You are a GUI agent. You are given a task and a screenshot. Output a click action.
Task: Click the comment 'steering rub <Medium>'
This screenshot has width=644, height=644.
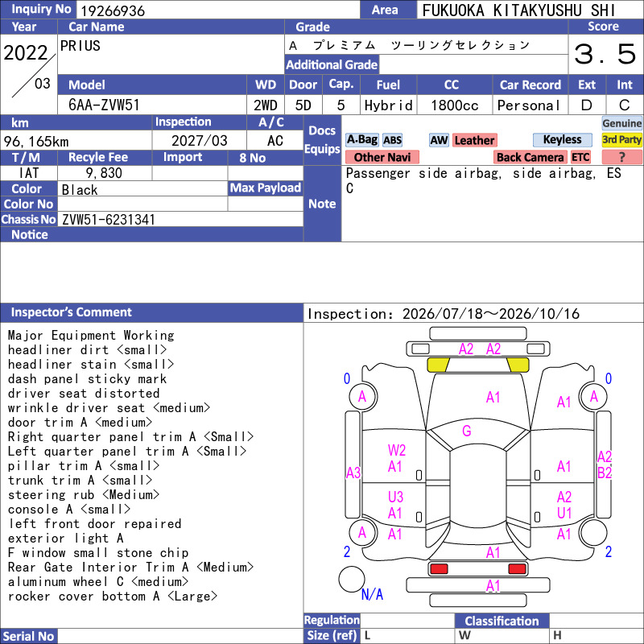coord(84,495)
